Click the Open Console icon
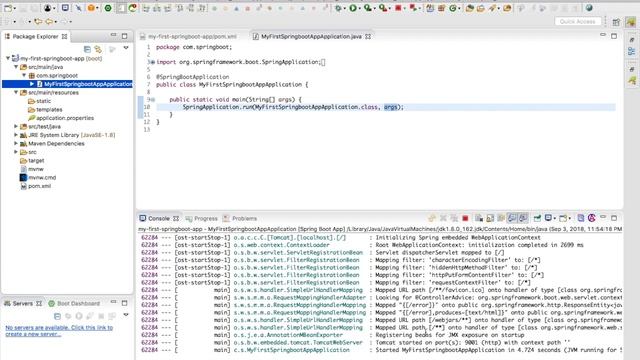Viewport: 640px width, 360px height. (x=563, y=218)
